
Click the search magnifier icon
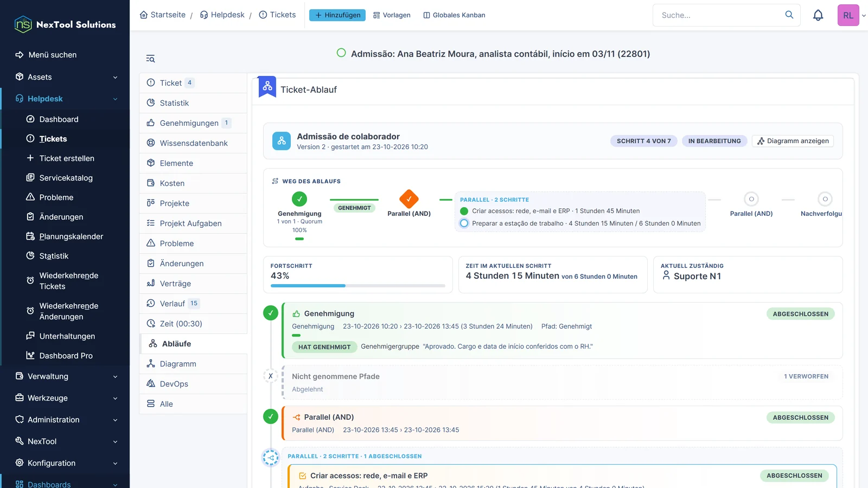(x=789, y=15)
